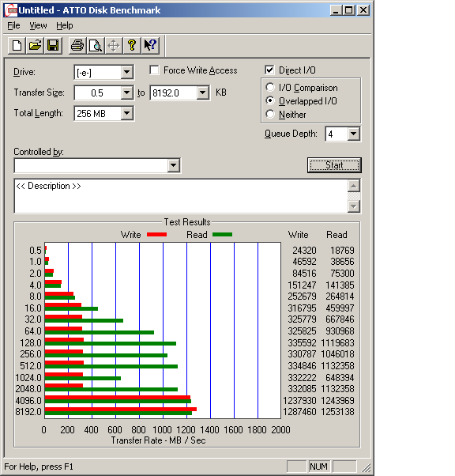
Task: Save results with the floppy disk icon
Action: (x=53, y=46)
